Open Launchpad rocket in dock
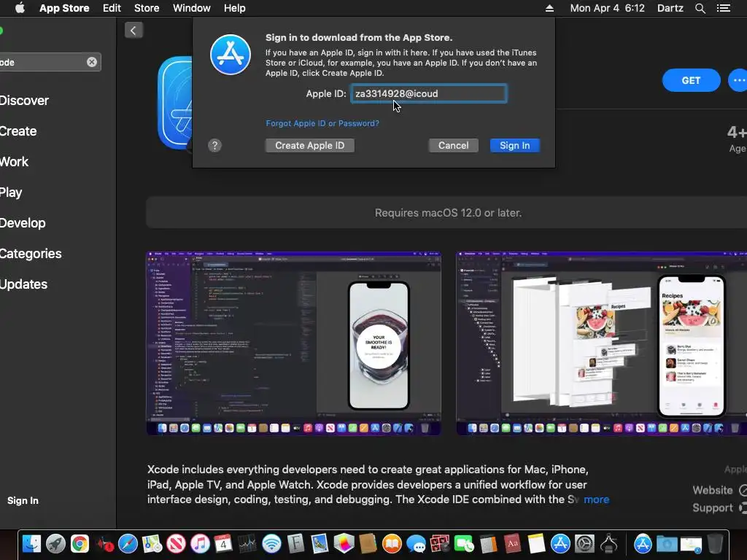Viewport: 747px width, 560px height. pos(55,544)
